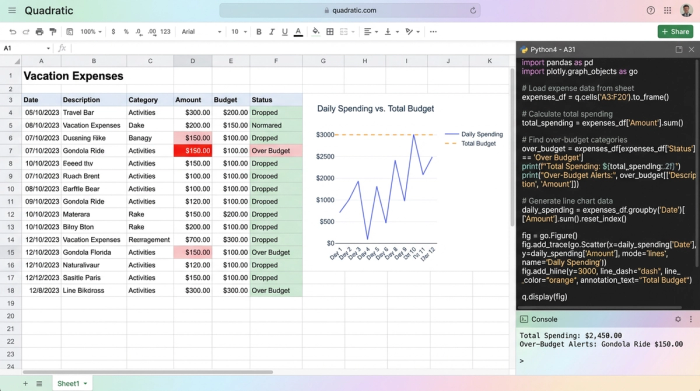Toggle italic formatting
Viewport: 700px width, 391px height.
(271, 32)
